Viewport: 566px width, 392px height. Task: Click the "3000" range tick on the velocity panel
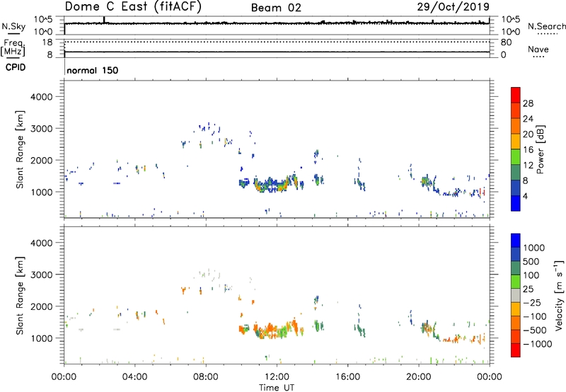point(42,275)
